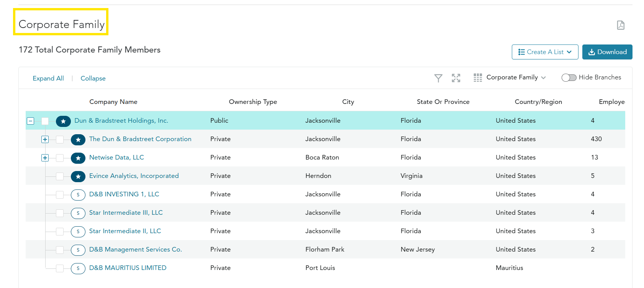Screen dimensions: 644x288
Task: Click the S badge for D&B MAURITIUS LIMITED
Action: pyautogui.click(x=78, y=268)
